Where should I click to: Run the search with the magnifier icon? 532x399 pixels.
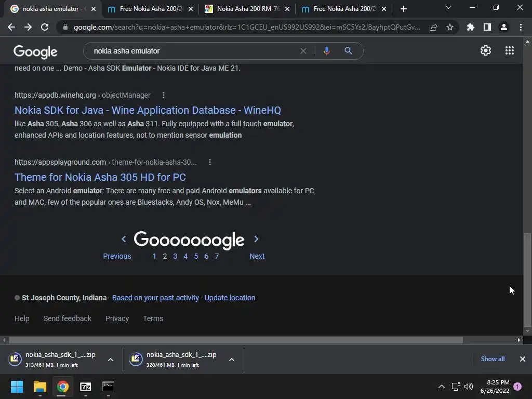coord(348,51)
